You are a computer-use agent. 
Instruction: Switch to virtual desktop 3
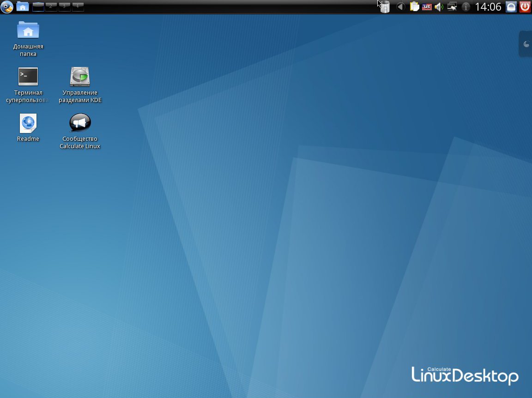(65, 6)
